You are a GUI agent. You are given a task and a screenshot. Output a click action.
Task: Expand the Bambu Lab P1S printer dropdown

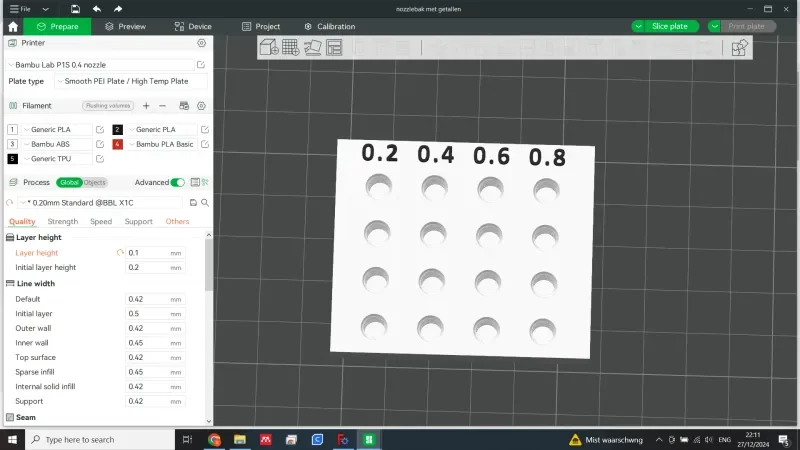100,65
